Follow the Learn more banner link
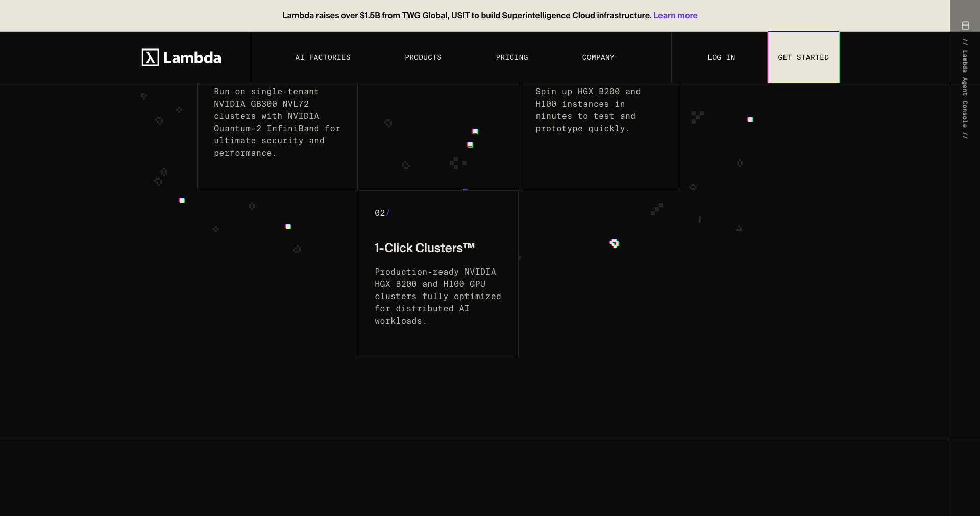980x516 pixels. [x=675, y=16]
